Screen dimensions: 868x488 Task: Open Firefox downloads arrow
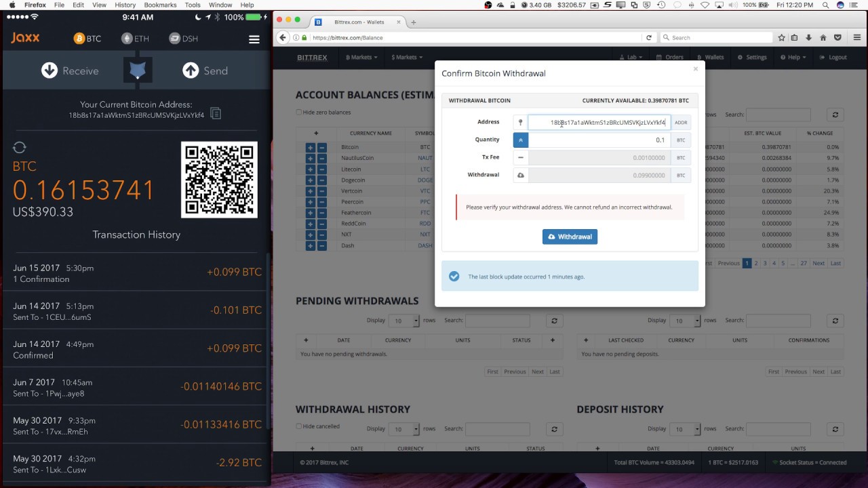click(808, 37)
